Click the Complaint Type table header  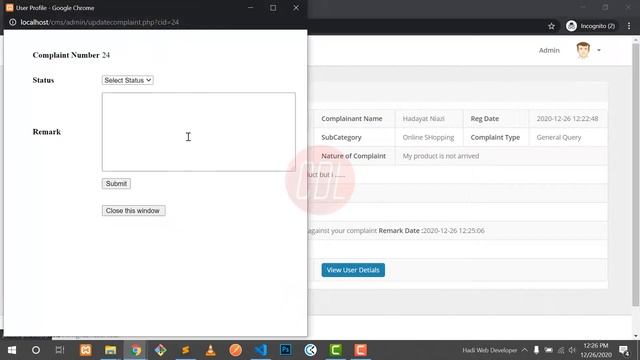(495, 138)
